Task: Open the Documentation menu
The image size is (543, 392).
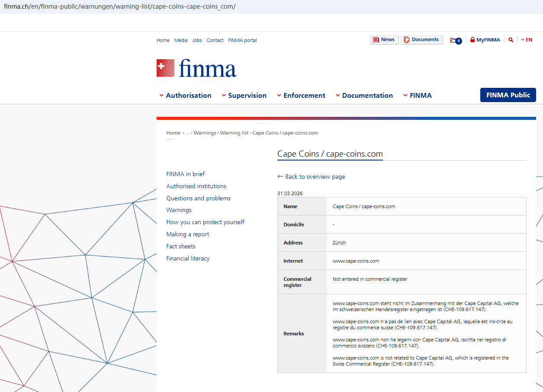Action: pos(364,96)
